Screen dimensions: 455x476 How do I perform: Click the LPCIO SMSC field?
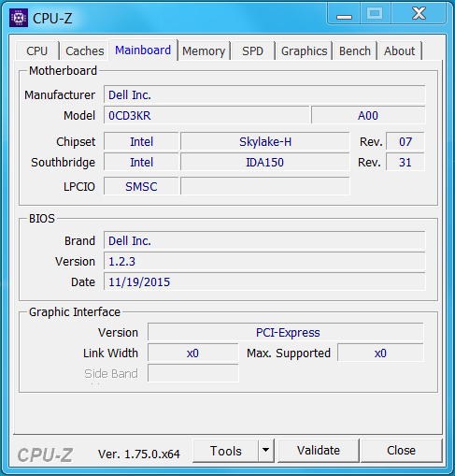click(x=141, y=186)
